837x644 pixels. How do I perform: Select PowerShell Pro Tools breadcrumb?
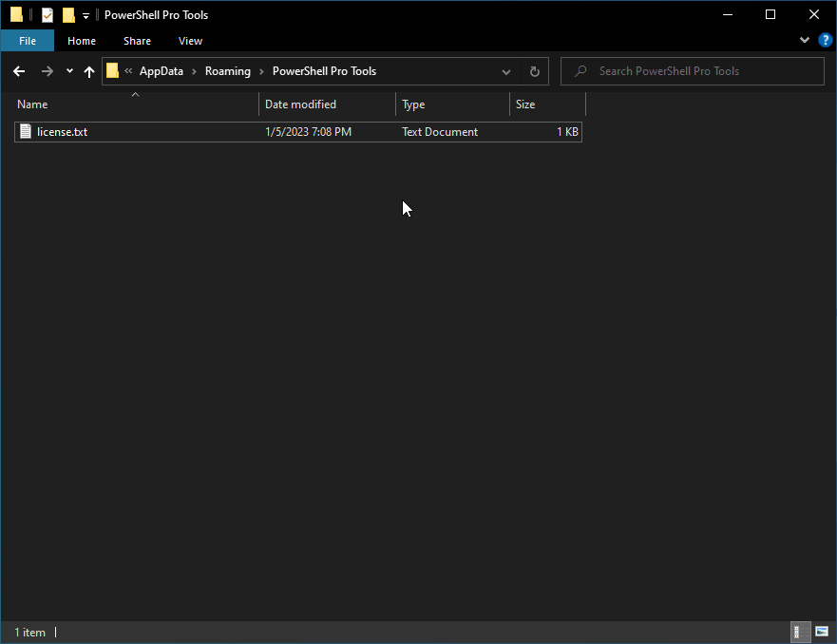[x=325, y=71]
